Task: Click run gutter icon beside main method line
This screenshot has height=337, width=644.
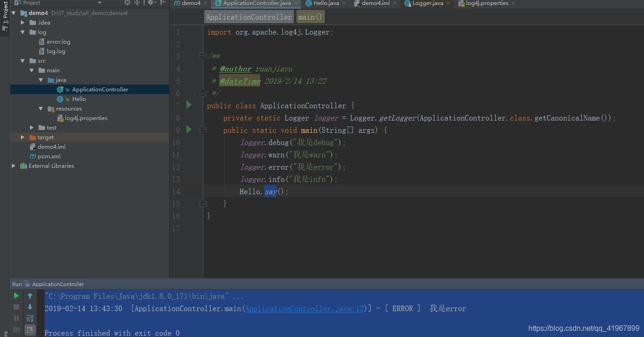Action: click(189, 130)
